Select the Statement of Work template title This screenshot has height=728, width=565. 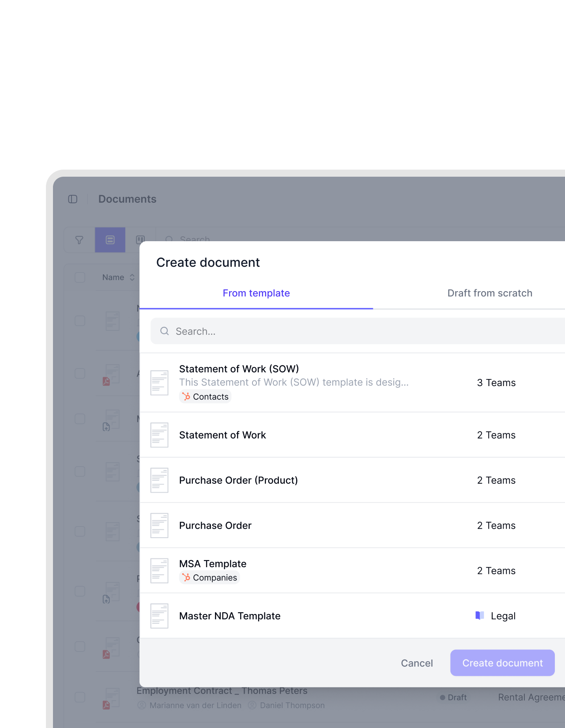222,435
